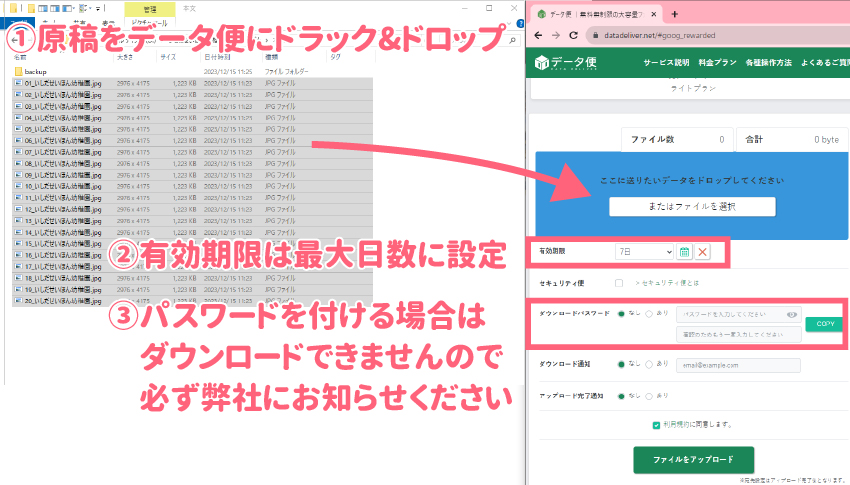This screenshot has width=850, height=485.
Task: Open 各種操作方法 in the site menu
Action: tap(768, 62)
